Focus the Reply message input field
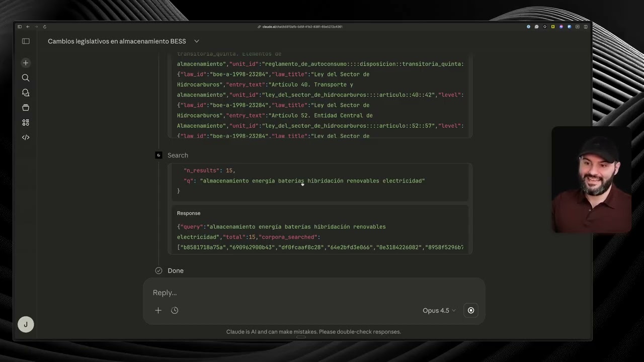 tap(314, 293)
